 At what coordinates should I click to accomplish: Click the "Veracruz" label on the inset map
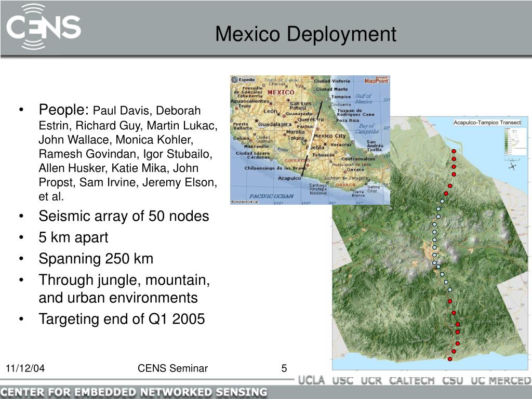[x=341, y=144]
